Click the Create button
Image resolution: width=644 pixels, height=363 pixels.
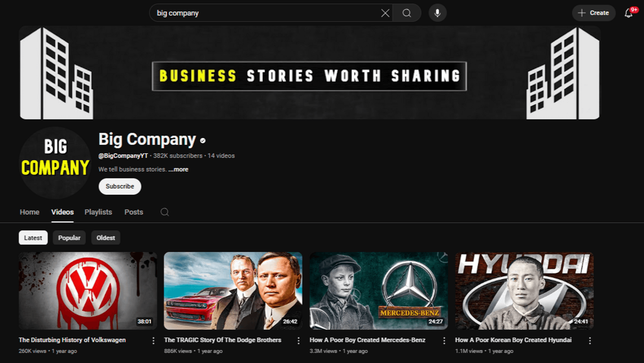[593, 13]
